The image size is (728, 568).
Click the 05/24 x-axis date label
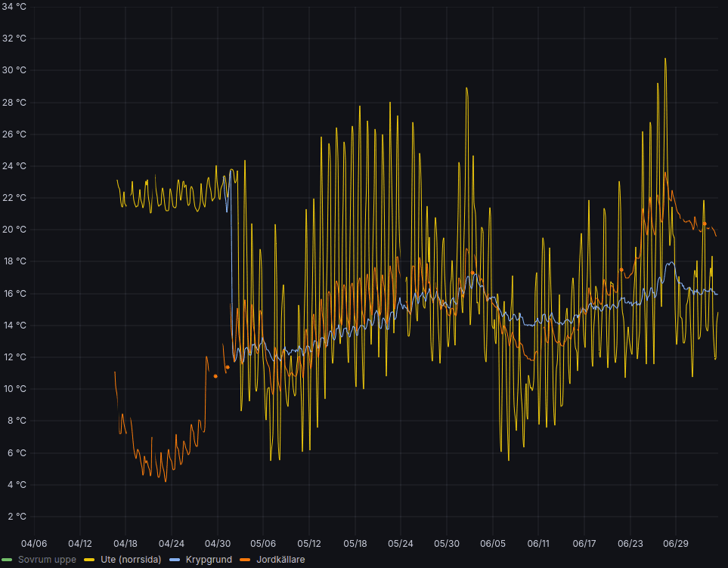pyautogui.click(x=401, y=543)
